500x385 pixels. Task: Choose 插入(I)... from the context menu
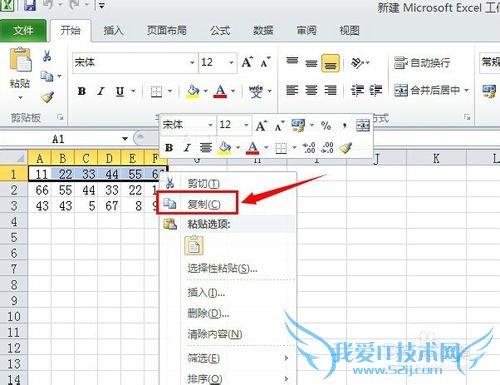228,293
